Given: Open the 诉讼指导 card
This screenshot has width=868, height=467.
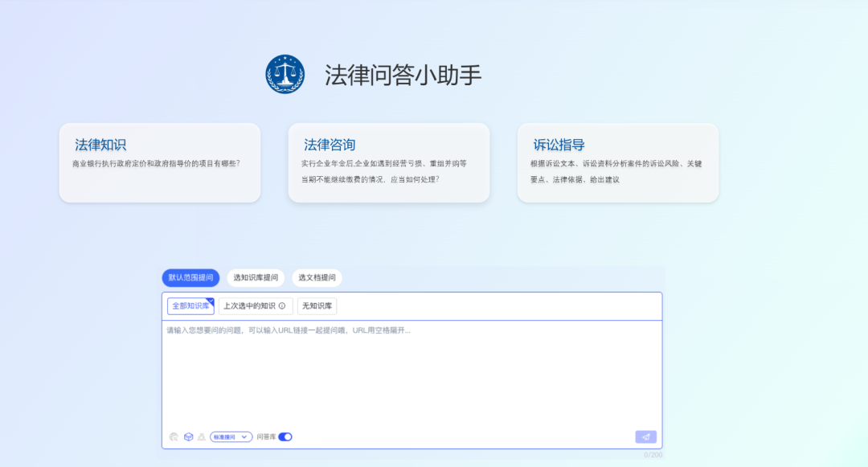Looking at the screenshot, I should [618, 162].
